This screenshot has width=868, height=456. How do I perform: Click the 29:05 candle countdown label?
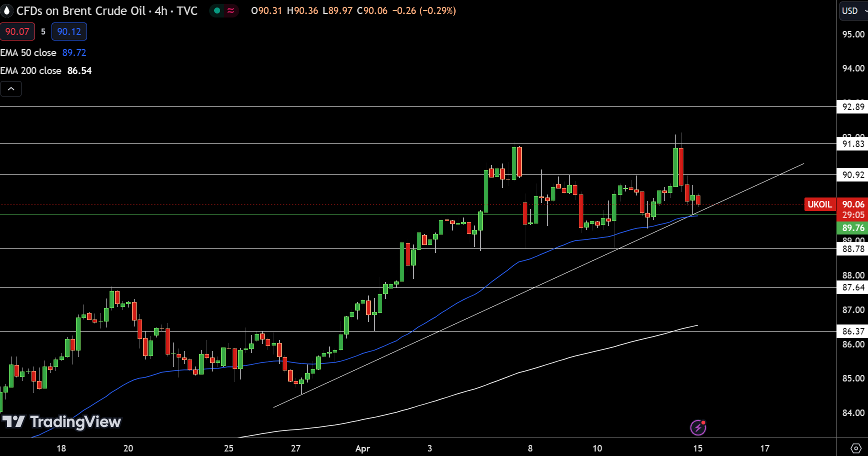point(853,215)
